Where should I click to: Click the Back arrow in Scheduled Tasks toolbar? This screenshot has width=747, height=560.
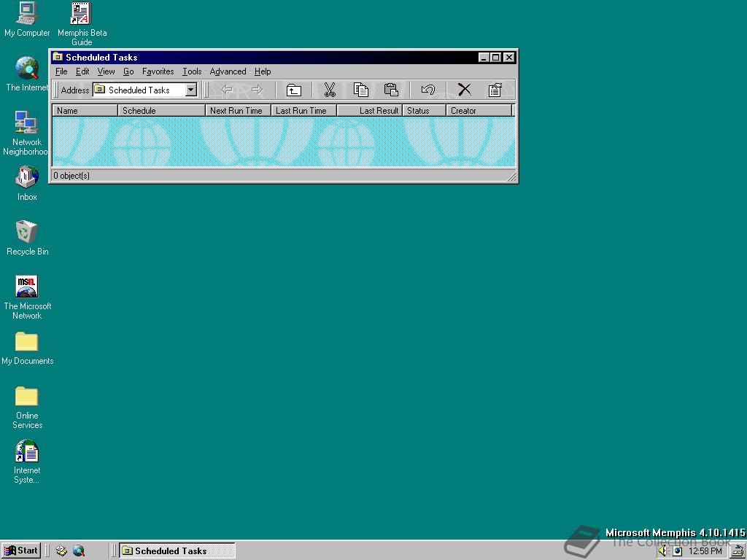coord(227,90)
